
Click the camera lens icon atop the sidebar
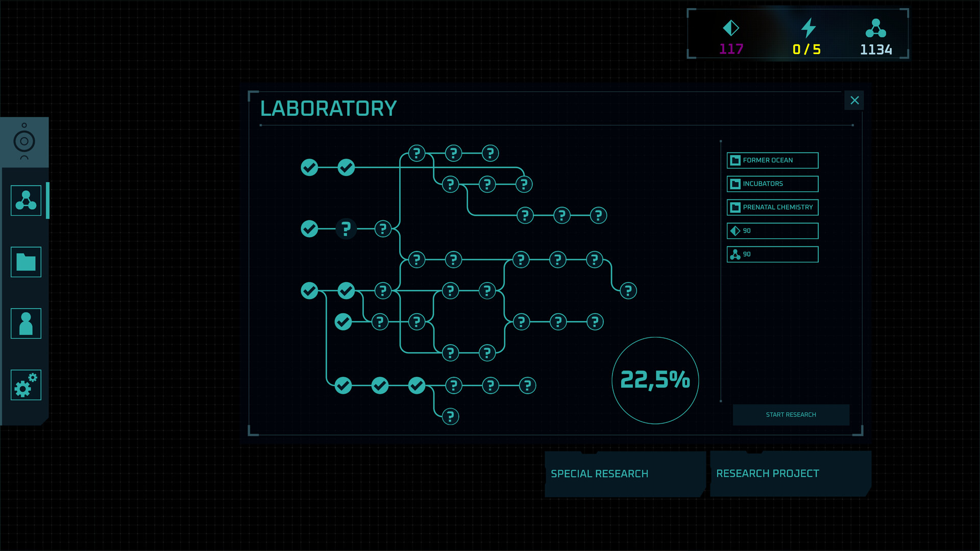coord(23,142)
